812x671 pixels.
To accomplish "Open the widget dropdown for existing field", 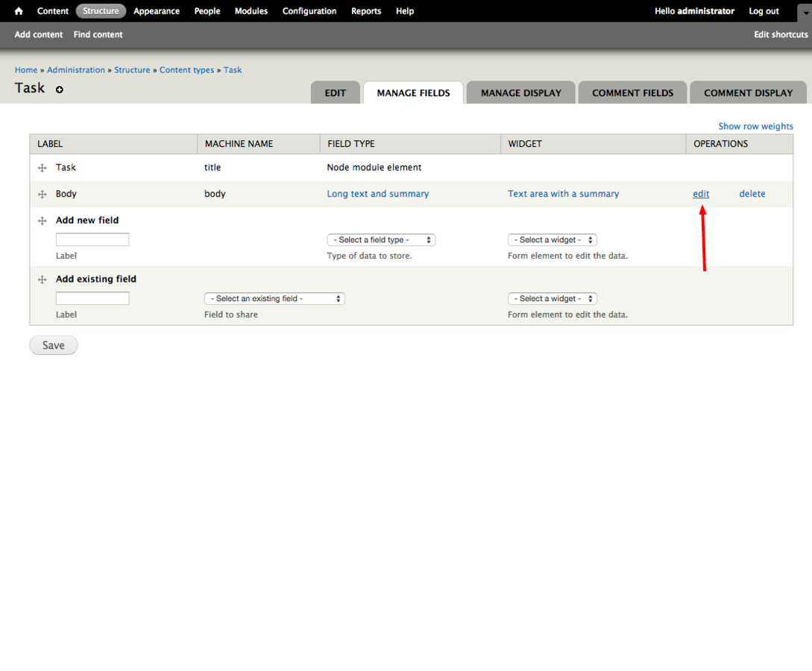I will pos(553,299).
